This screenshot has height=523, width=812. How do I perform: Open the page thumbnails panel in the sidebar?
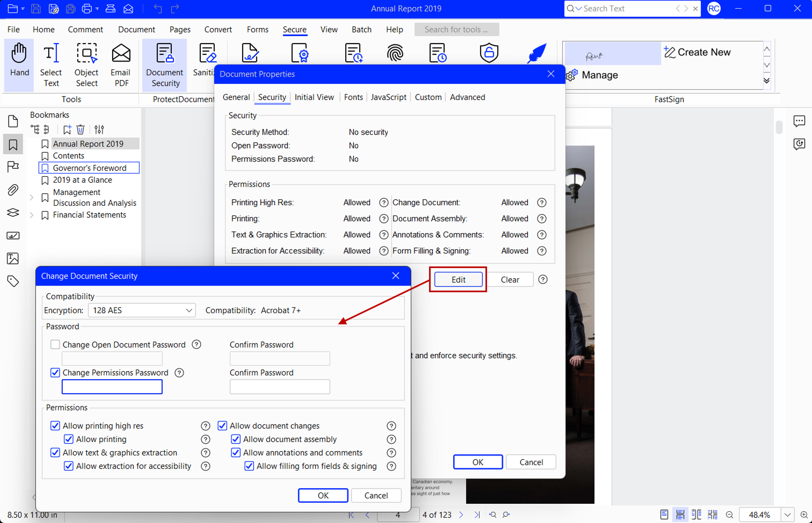(13, 121)
